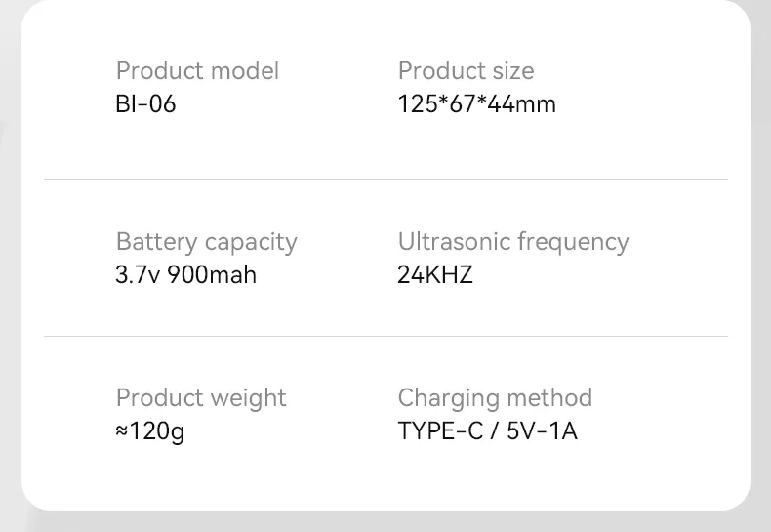Click the divider line above Product weight row
The image size is (771, 532).
(385, 337)
